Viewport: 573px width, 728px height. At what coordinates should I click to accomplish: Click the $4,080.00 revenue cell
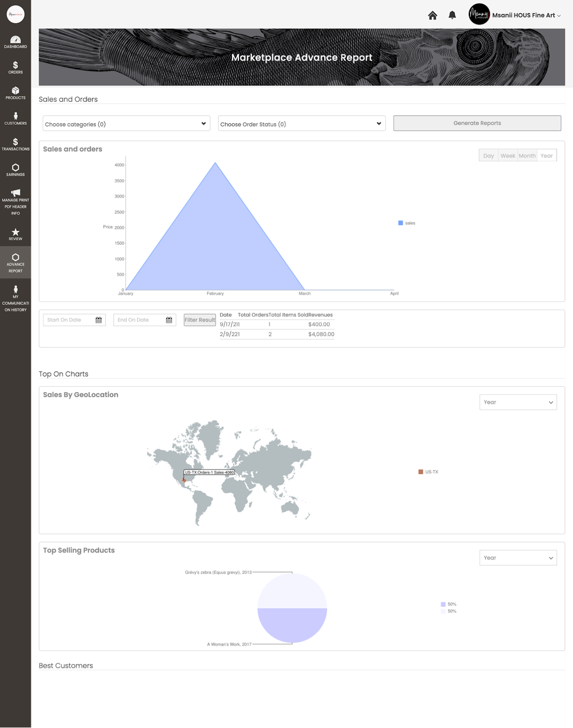321,334
